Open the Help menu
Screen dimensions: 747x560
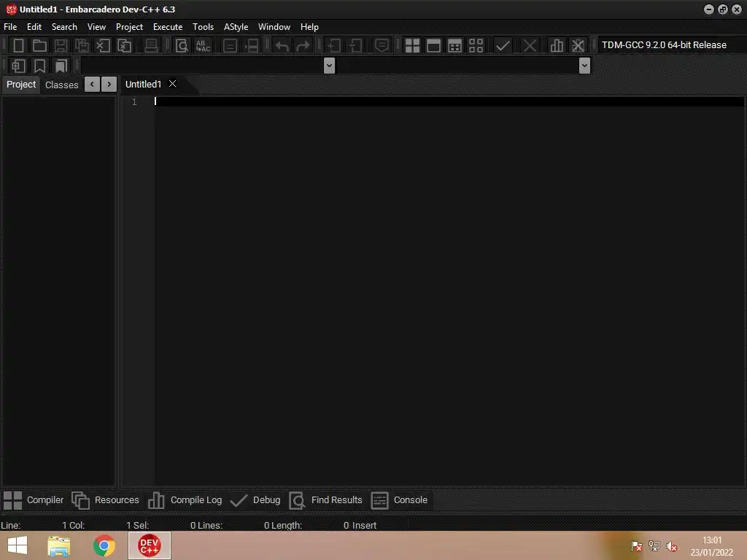click(309, 27)
